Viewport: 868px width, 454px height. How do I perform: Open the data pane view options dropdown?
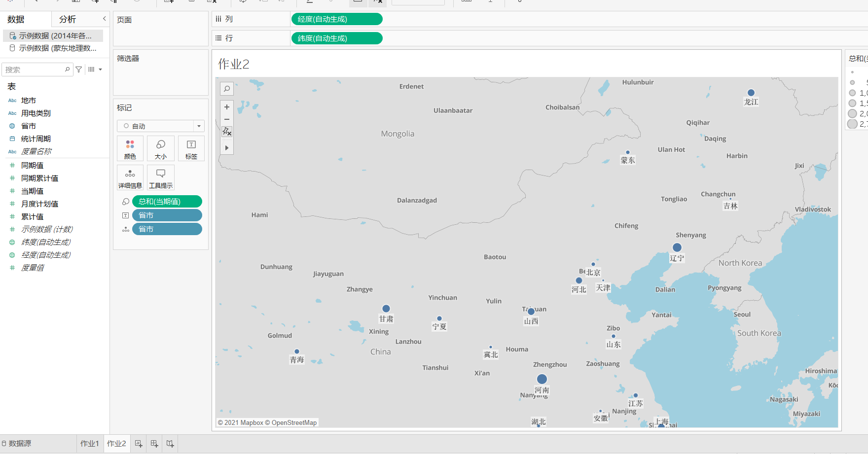95,70
